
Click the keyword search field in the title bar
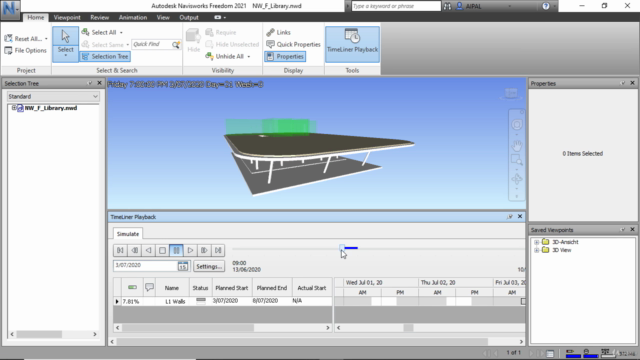pyautogui.click(x=396, y=6)
